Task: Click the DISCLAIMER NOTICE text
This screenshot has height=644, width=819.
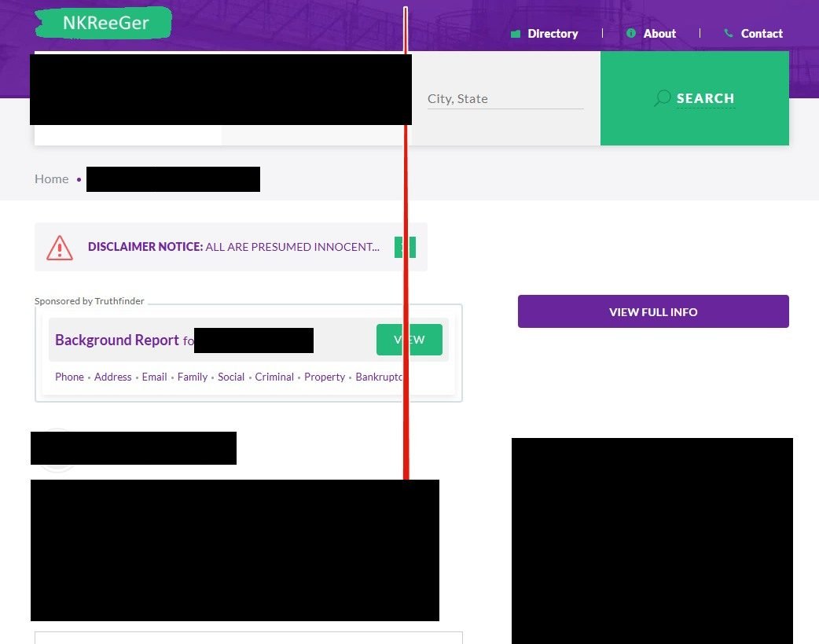Action: pyautogui.click(x=145, y=247)
